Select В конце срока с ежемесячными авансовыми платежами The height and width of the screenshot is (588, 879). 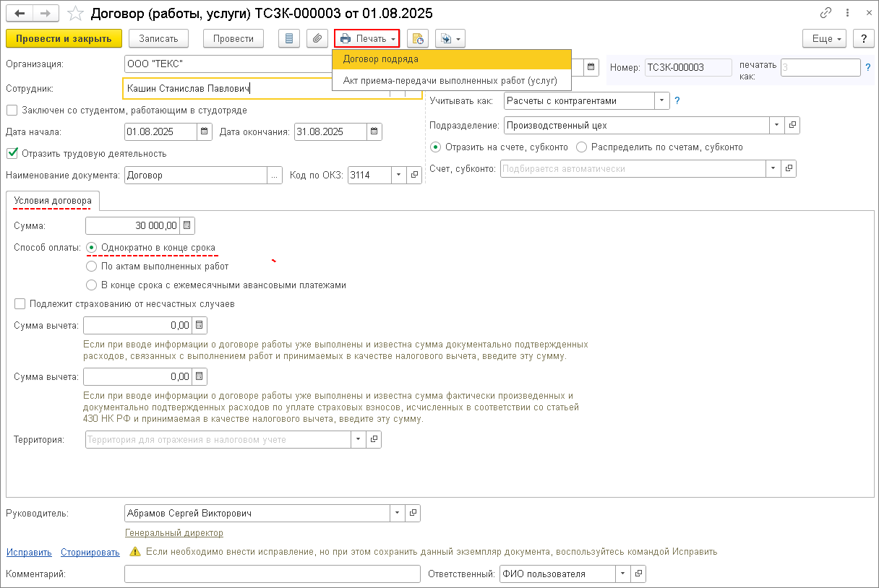pos(92,285)
